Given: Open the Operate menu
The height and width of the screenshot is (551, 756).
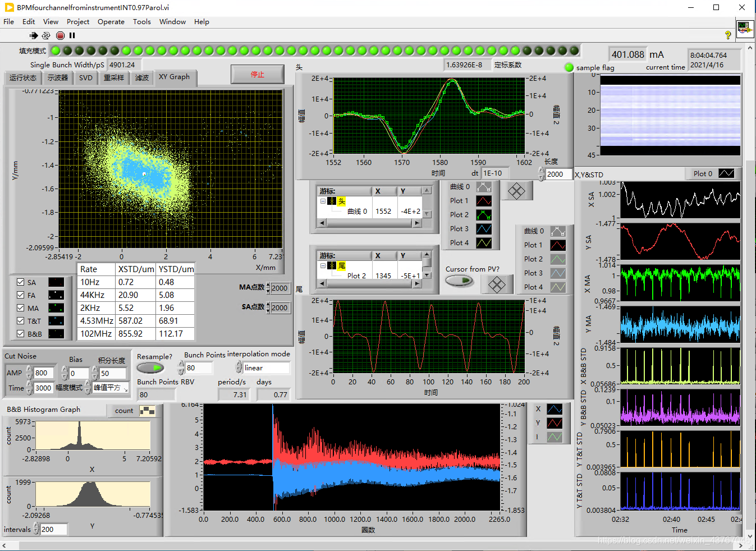Looking at the screenshot, I should (x=111, y=22).
